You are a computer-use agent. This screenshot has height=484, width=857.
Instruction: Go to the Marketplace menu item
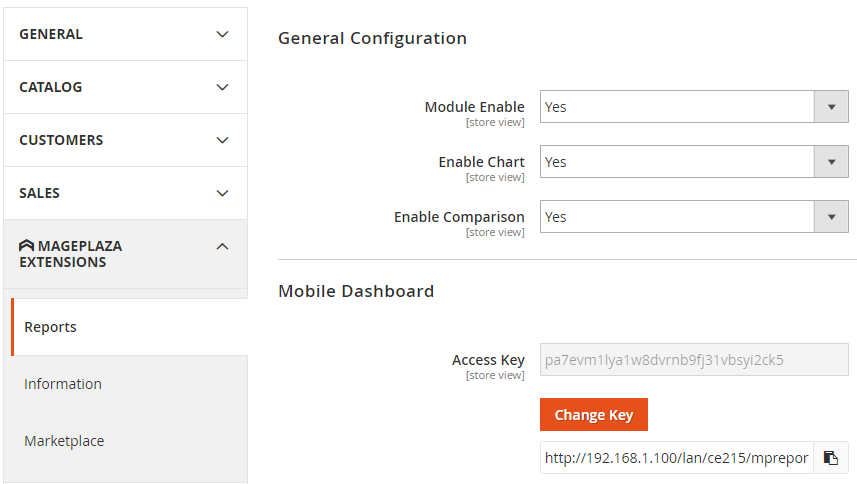click(x=64, y=441)
